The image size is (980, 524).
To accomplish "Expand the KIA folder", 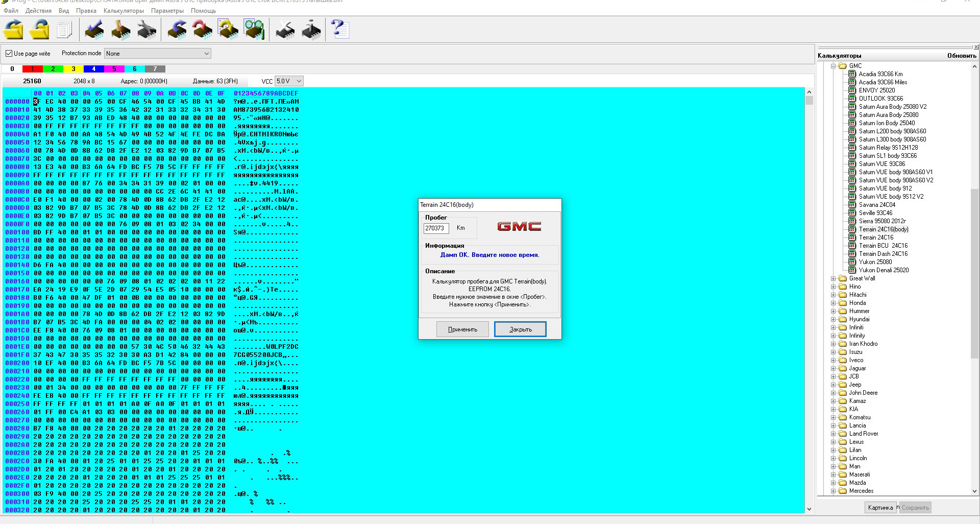I will (833, 409).
